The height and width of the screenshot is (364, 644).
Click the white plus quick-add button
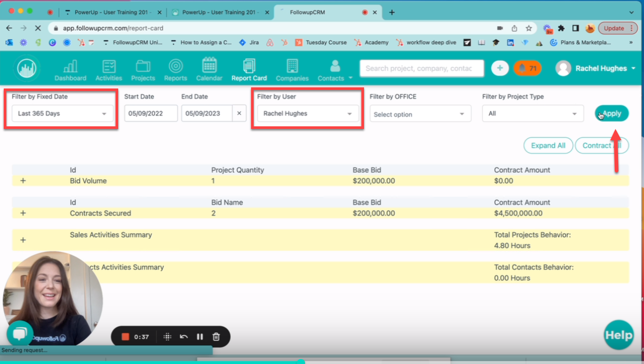500,68
